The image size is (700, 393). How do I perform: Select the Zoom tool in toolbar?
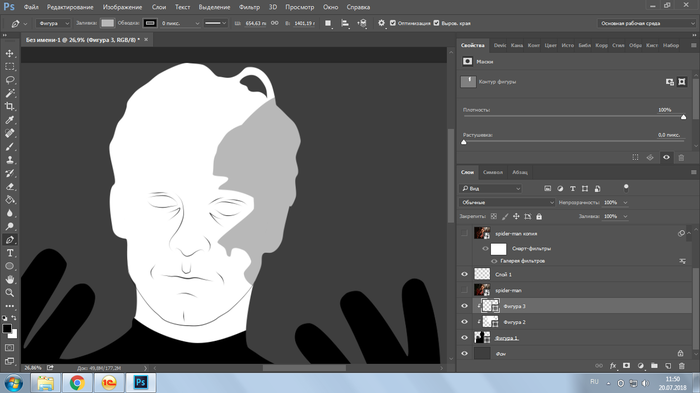[9, 293]
